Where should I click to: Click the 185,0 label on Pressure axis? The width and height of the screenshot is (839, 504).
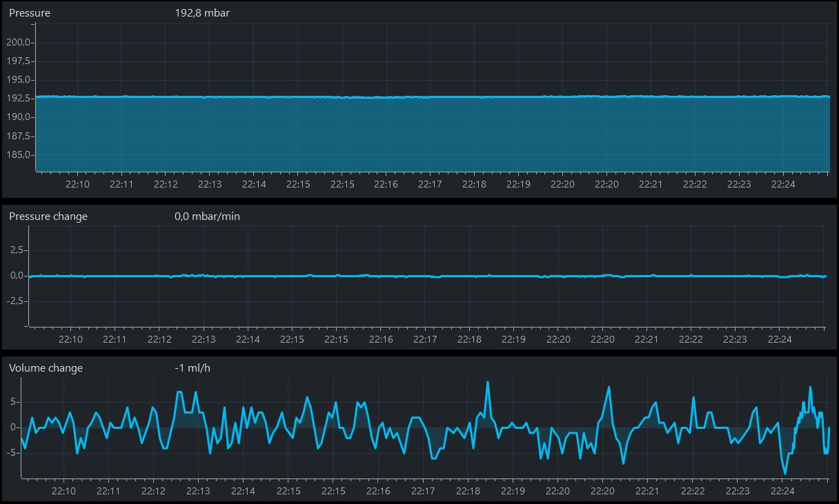[x=18, y=154]
